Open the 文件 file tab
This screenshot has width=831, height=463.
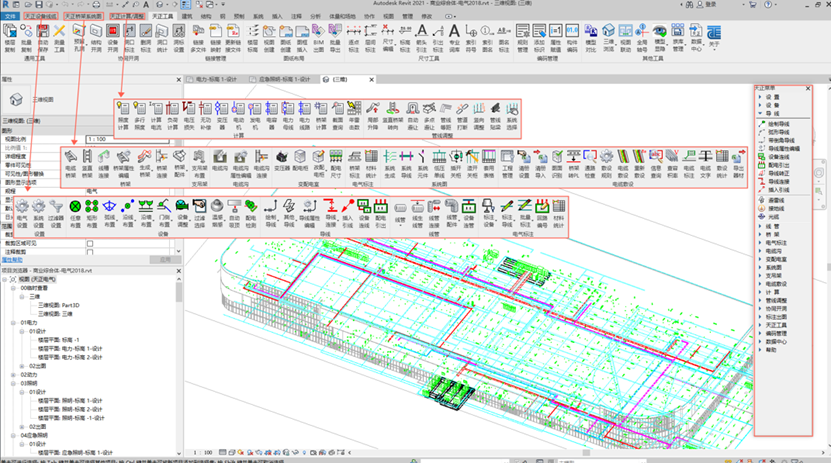pos(10,16)
